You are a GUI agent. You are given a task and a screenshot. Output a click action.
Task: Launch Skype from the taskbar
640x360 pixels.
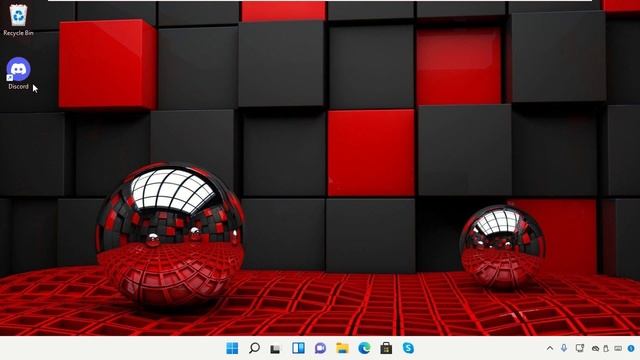tap(408, 348)
